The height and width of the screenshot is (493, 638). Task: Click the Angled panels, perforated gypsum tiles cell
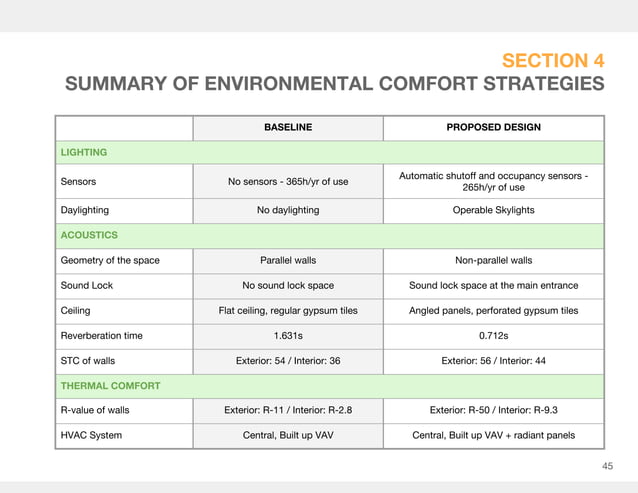tap(494, 311)
